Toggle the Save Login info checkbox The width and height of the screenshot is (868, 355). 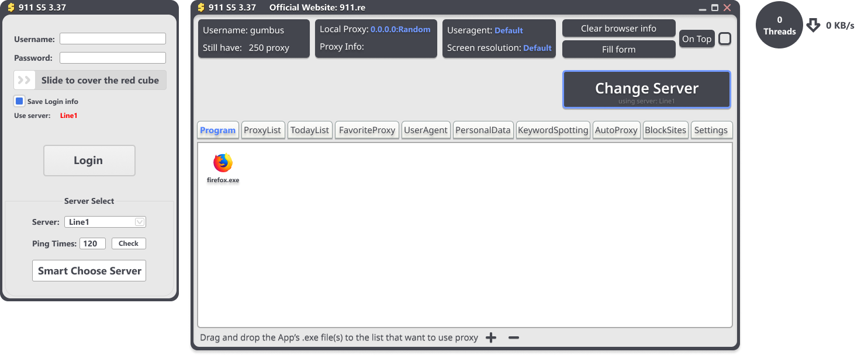click(x=19, y=101)
